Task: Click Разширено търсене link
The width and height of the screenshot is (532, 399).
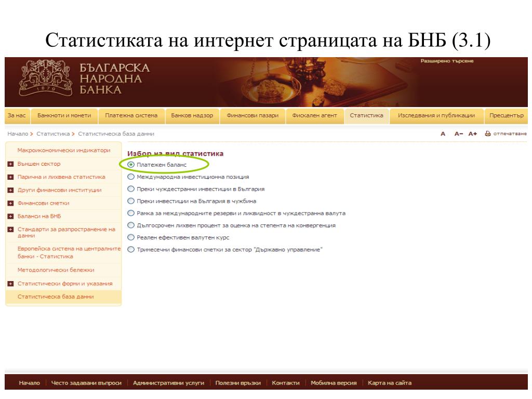Action: 447,61
